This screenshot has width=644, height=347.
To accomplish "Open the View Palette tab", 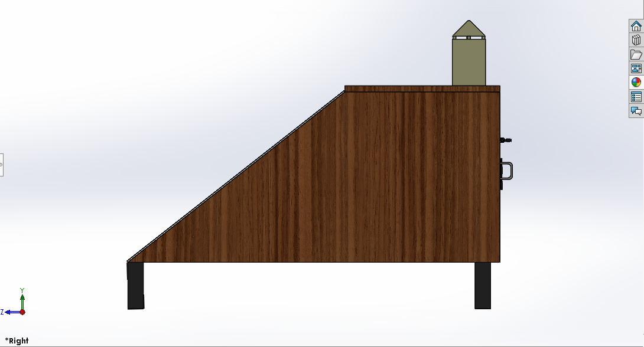I will [636, 68].
